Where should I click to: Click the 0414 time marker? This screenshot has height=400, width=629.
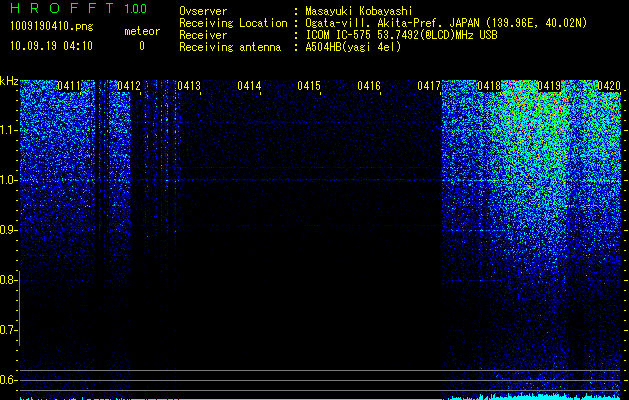[249, 86]
